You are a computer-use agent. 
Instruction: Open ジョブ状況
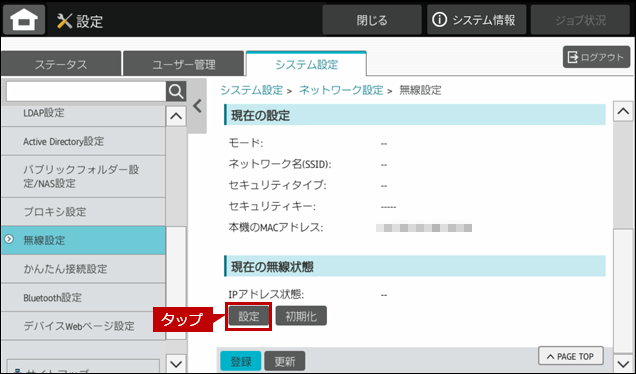pos(580,19)
